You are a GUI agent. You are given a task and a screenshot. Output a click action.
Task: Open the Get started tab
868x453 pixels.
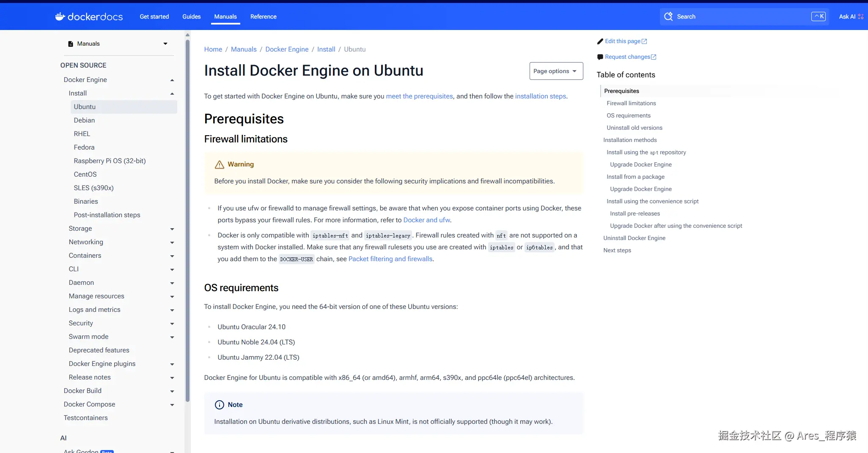click(x=154, y=16)
